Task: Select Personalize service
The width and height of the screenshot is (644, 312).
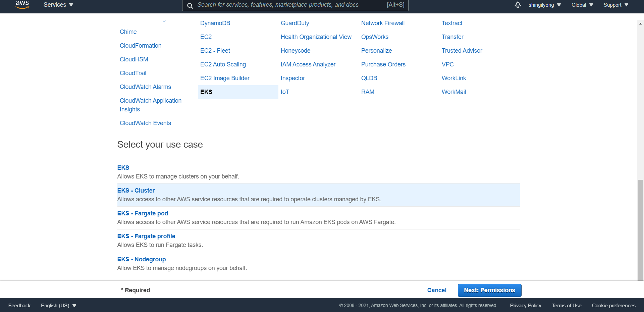Action: (376, 51)
